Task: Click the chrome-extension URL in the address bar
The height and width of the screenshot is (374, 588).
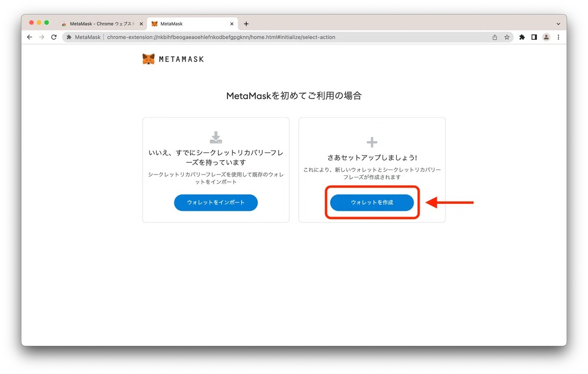Action: (x=221, y=37)
